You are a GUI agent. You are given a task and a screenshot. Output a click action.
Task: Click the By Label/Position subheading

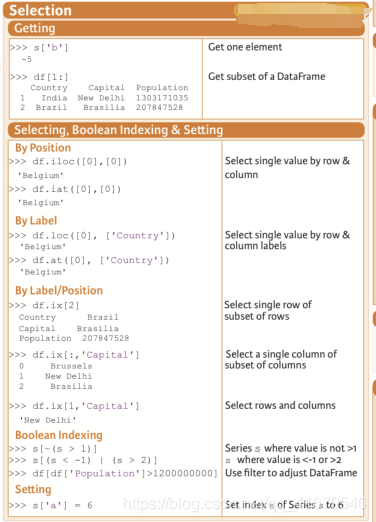(x=59, y=290)
